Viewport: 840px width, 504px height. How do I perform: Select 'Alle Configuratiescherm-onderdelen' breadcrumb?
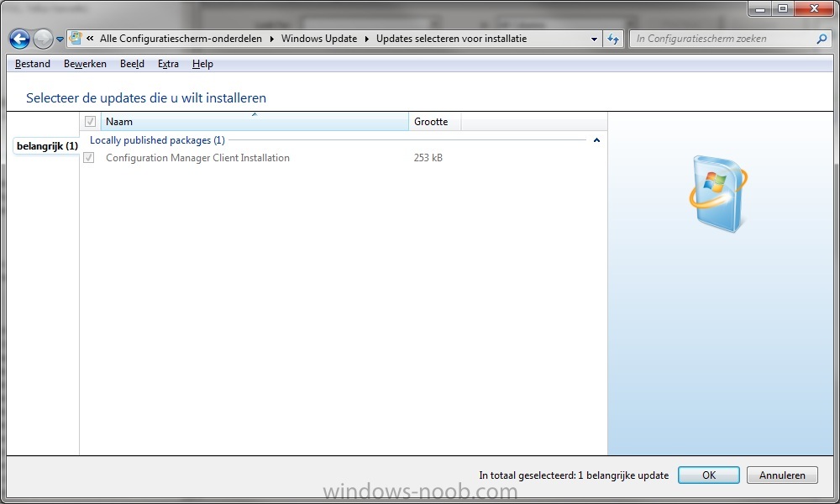(x=181, y=39)
